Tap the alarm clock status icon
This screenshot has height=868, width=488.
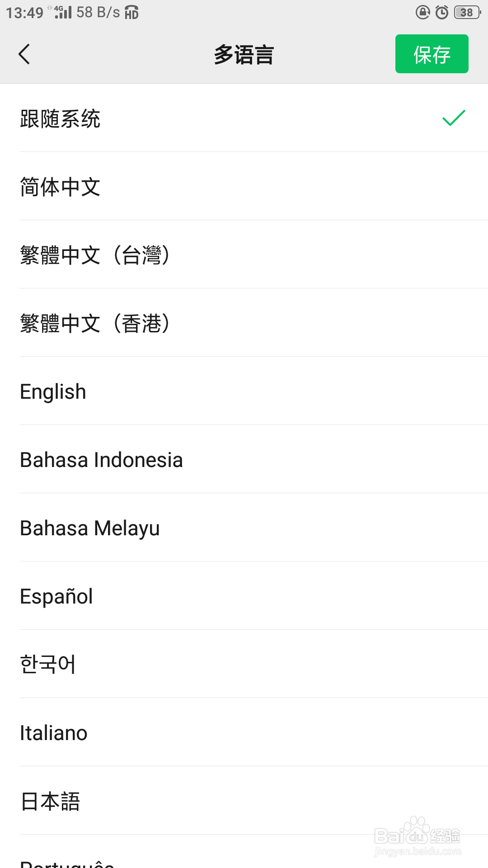point(442,12)
